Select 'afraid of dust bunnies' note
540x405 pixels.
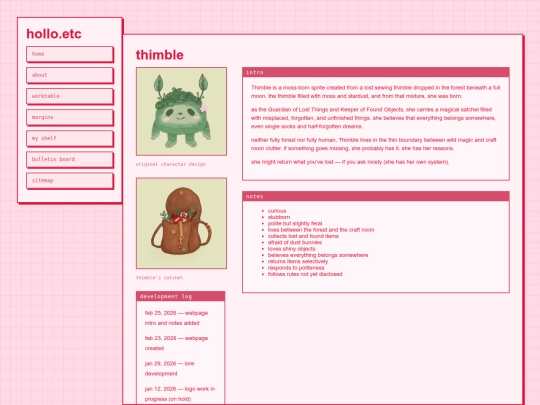click(295, 242)
